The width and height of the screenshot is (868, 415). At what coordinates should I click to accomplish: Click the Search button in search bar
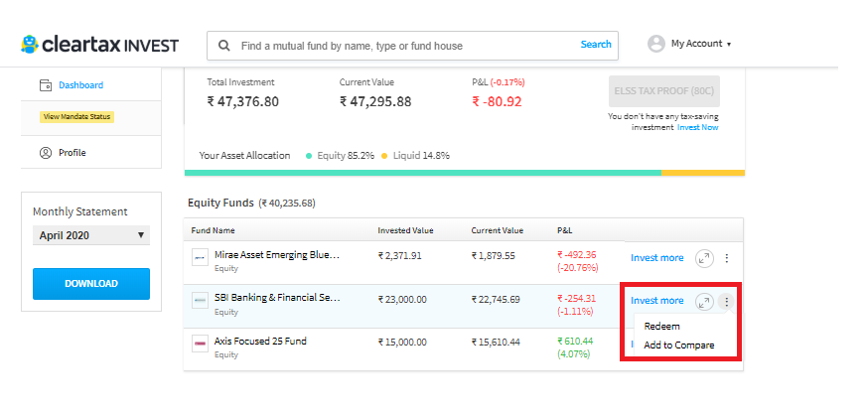tap(596, 45)
